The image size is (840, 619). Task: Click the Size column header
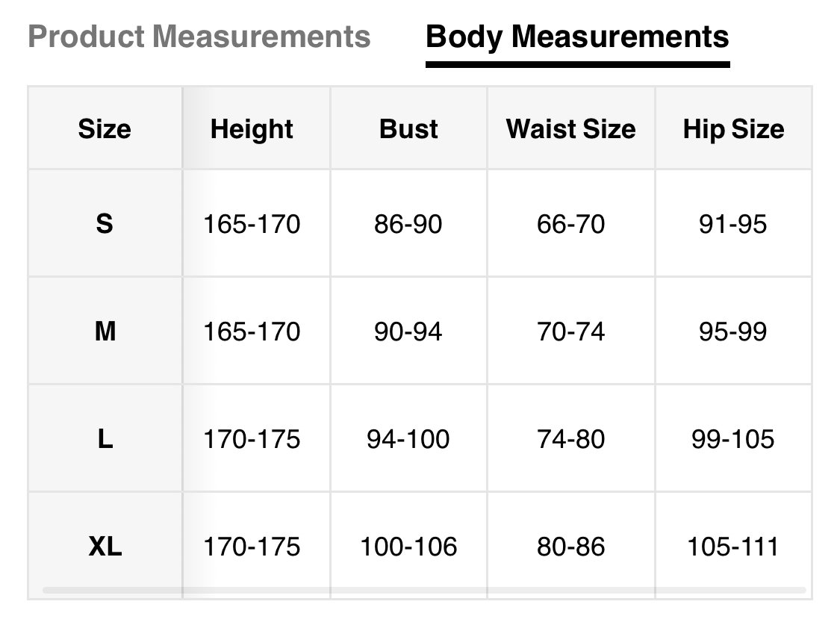tap(105, 129)
